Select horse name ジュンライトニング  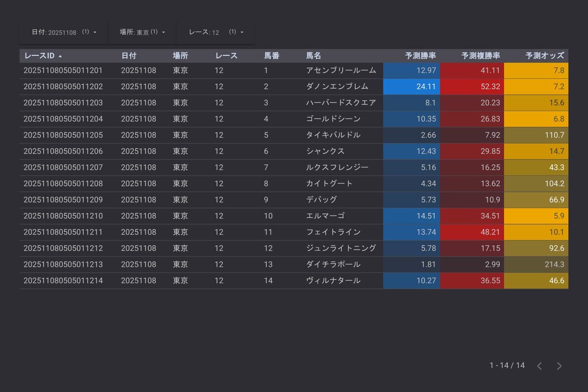click(x=341, y=248)
